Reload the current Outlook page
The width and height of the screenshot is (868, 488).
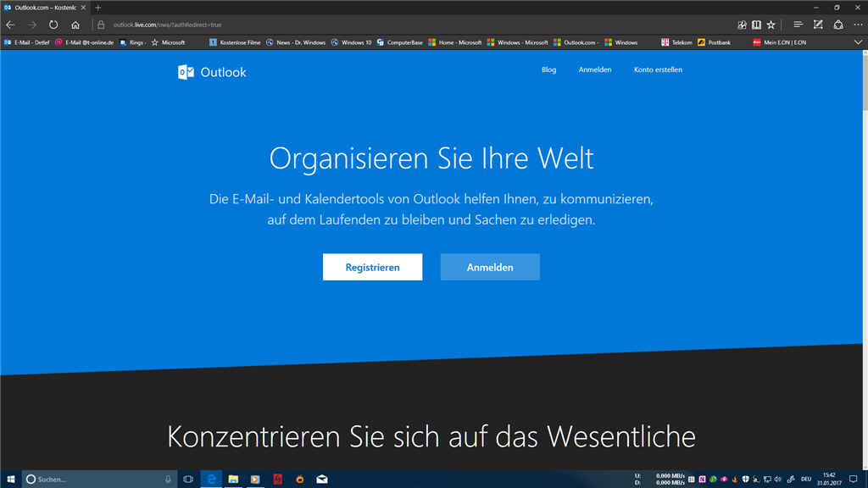(53, 25)
